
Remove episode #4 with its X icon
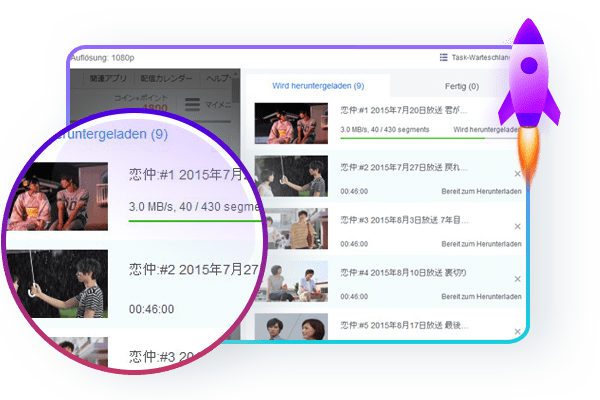coord(517,279)
